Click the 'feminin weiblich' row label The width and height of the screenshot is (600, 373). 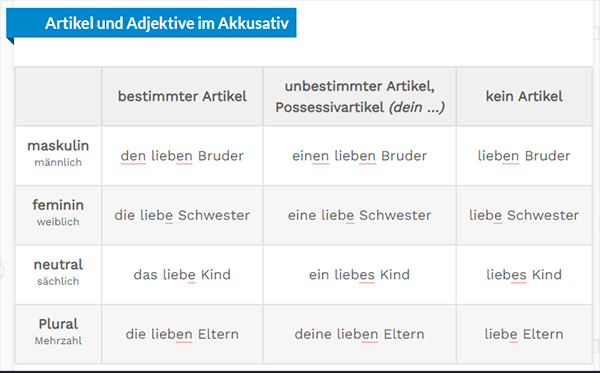click(58, 215)
